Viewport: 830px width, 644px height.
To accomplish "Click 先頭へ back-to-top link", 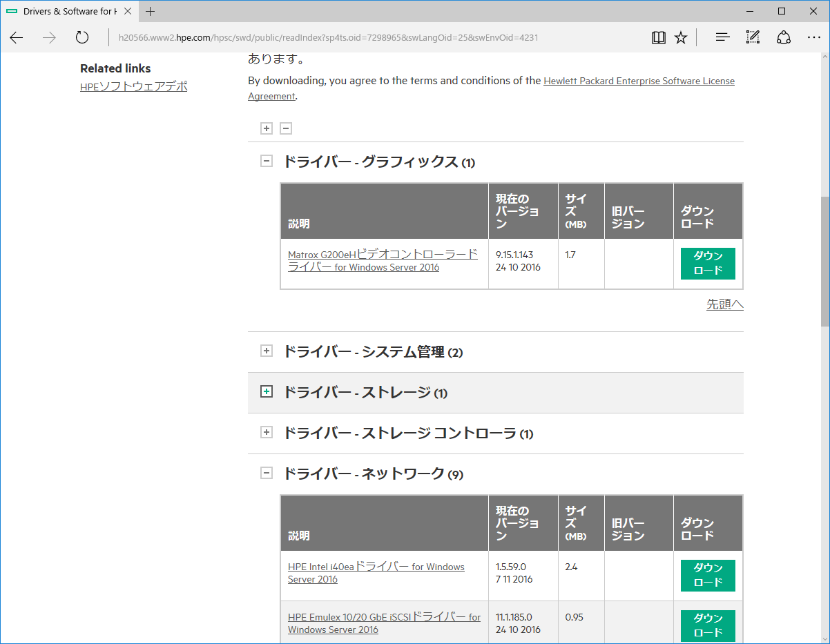I will click(725, 304).
